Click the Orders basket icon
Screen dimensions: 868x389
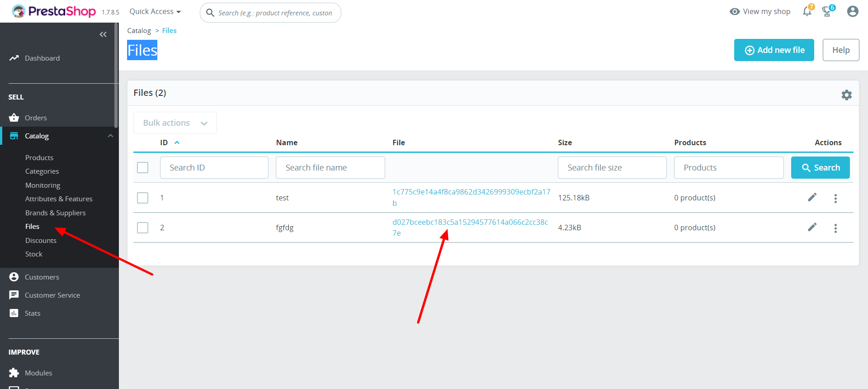pyautogui.click(x=14, y=118)
